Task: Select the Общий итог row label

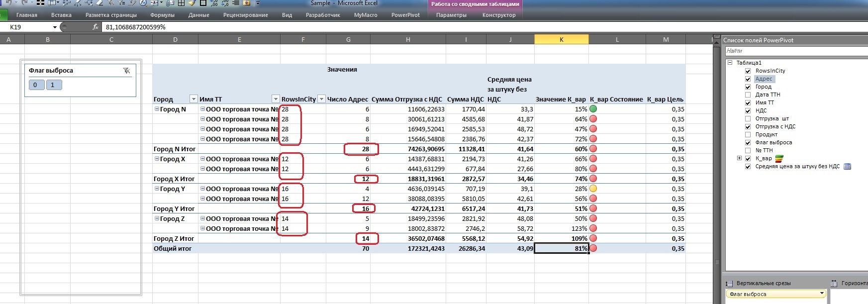Action: (172, 248)
